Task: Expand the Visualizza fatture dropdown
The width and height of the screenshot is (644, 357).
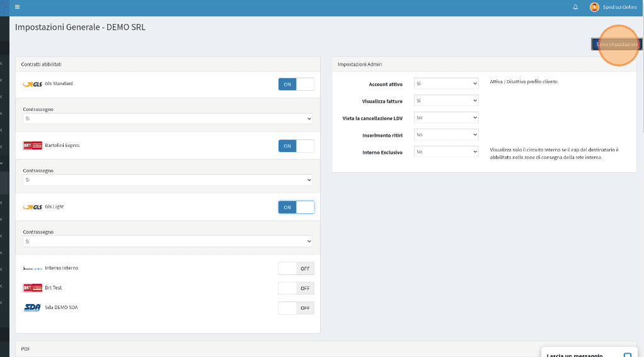Action: click(x=446, y=100)
